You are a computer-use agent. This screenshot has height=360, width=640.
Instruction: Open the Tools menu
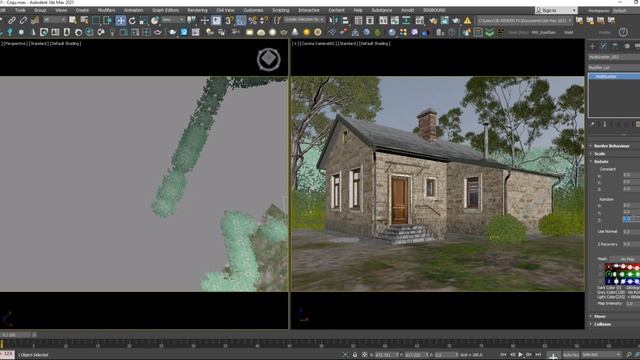pos(20,10)
